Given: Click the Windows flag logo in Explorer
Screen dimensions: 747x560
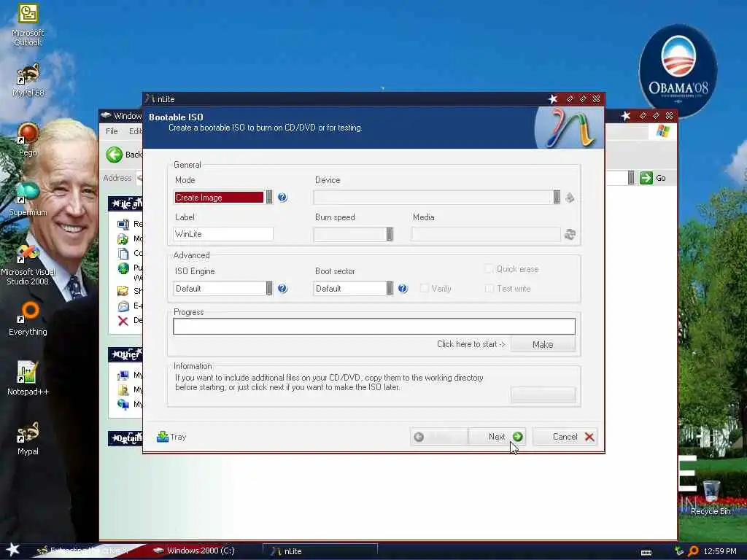Looking at the screenshot, I should pyautogui.click(x=662, y=131).
